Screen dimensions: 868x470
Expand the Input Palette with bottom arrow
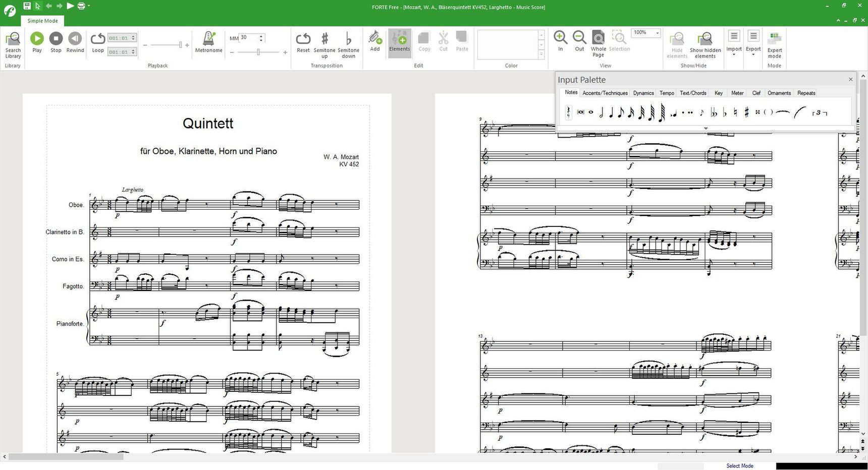706,128
